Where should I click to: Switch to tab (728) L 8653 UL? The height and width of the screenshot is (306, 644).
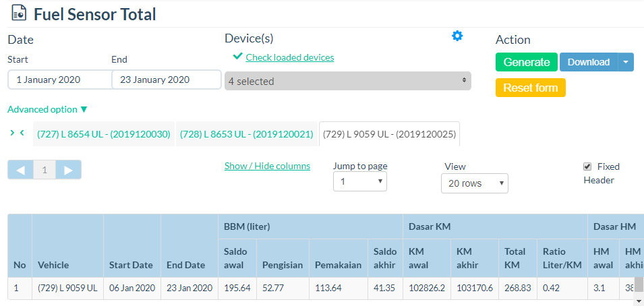pos(246,134)
